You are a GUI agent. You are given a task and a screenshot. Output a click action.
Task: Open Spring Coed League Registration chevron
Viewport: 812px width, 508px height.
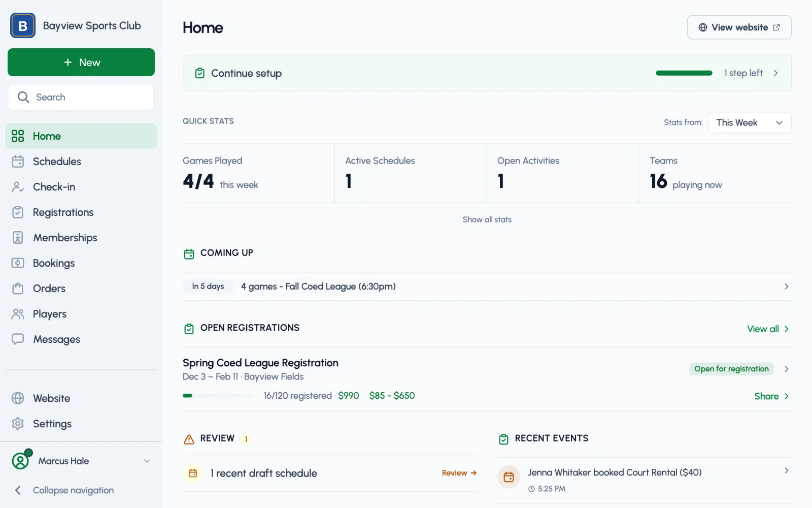[786, 369]
